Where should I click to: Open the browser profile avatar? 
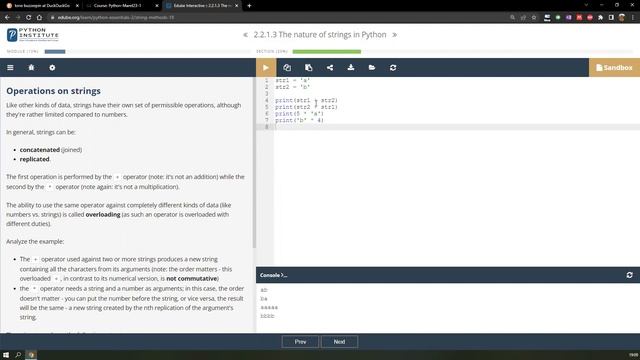(622, 18)
